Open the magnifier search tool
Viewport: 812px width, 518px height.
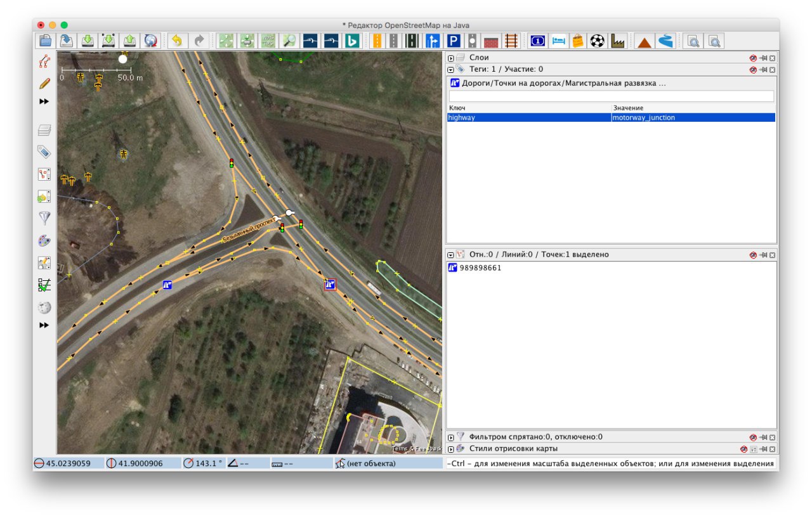point(289,41)
